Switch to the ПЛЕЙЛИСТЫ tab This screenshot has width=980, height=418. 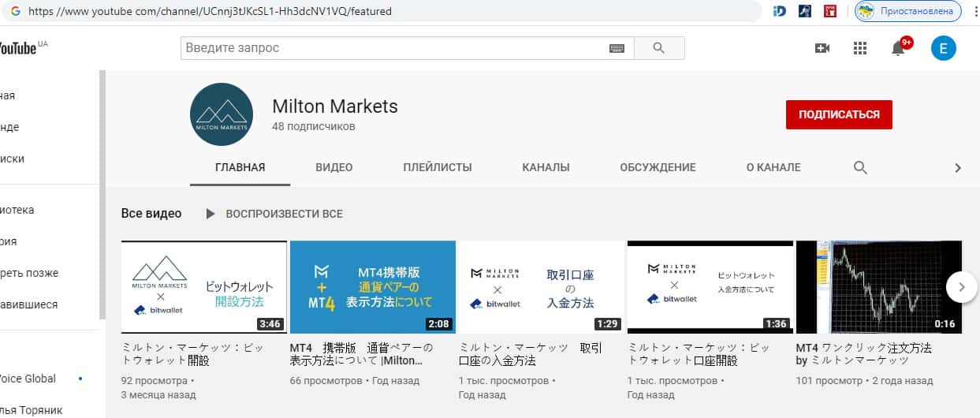pos(438,167)
